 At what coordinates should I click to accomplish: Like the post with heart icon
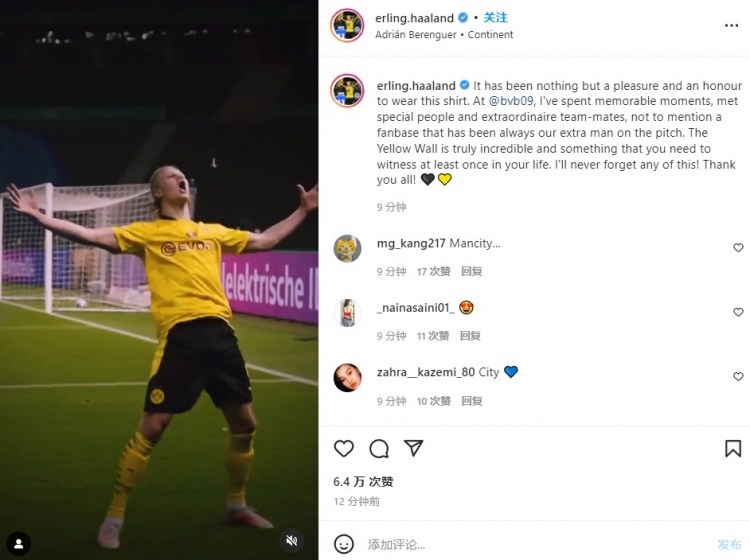tap(343, 449)
